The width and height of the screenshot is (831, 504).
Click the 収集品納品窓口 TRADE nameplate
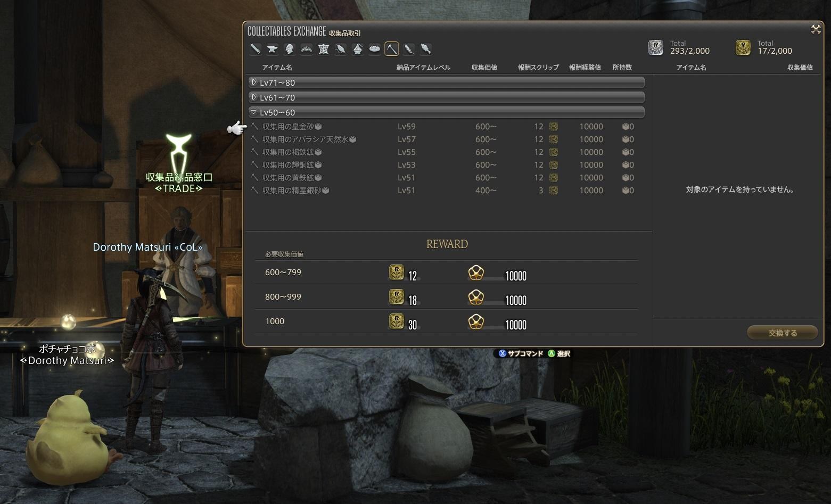point(179,183)
